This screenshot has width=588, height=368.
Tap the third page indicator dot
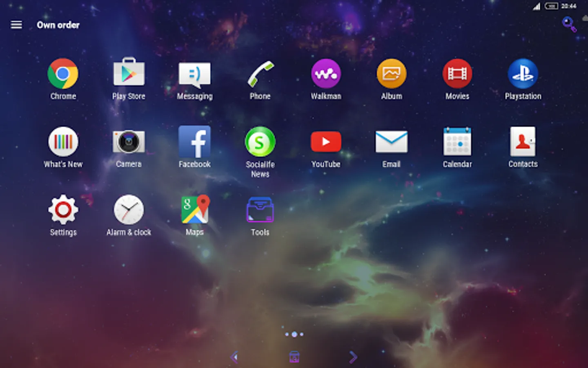point(301,334)
